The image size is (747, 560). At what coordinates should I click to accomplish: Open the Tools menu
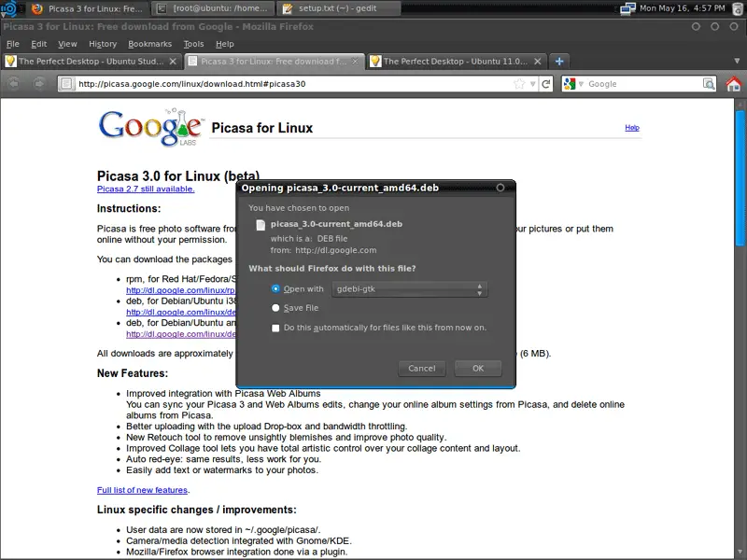tap(193, 44)
